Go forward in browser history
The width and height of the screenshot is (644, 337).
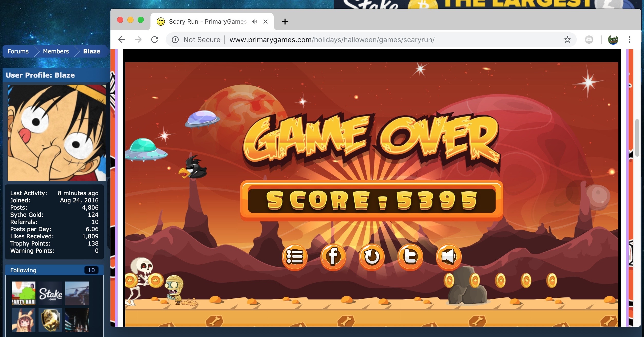click(138, 40)
